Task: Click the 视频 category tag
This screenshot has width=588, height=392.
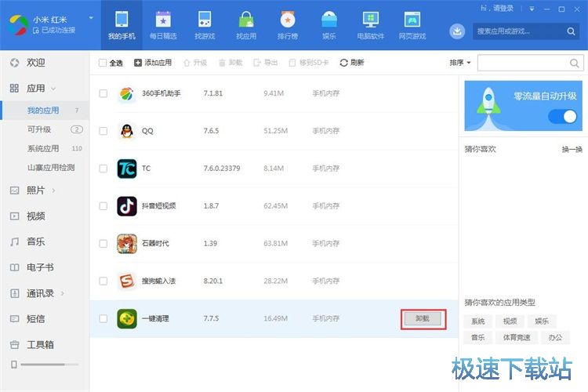Action: pos(510,321)
